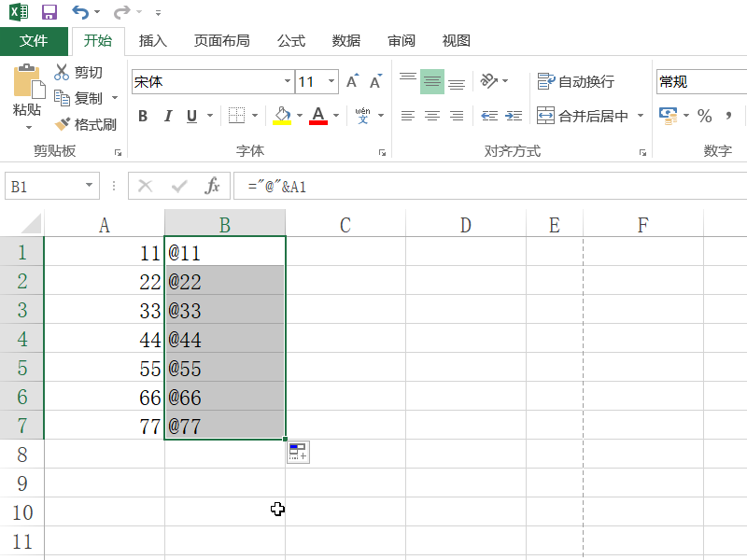Toggle italic formatting
This screenshot has height=560, width=747.
[x=168, y=116]
